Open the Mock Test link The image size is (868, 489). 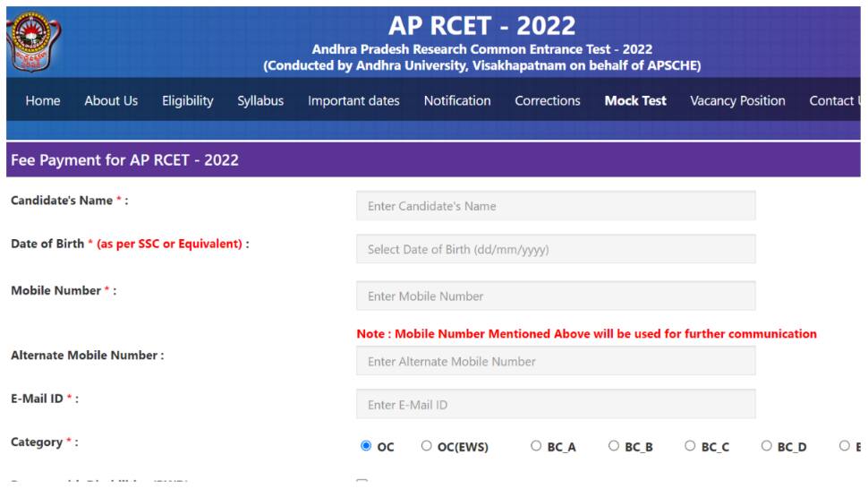(x=635, y=101)
